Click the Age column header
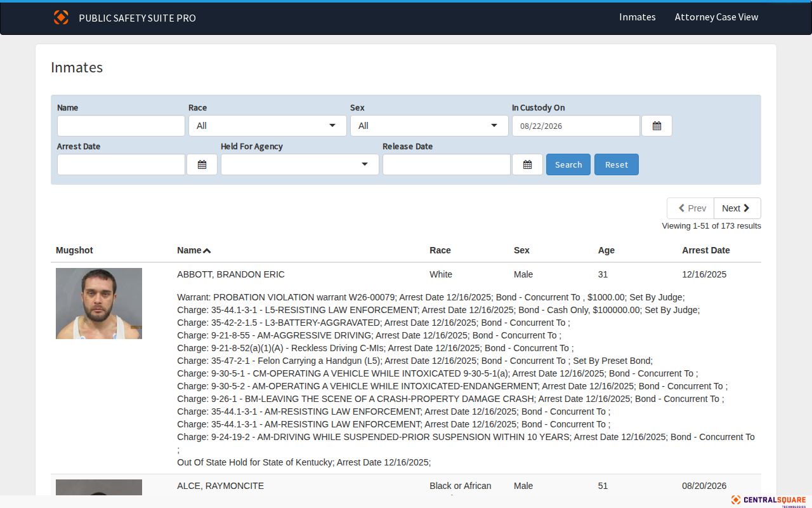Screen dimensions: 812x508 606,250
